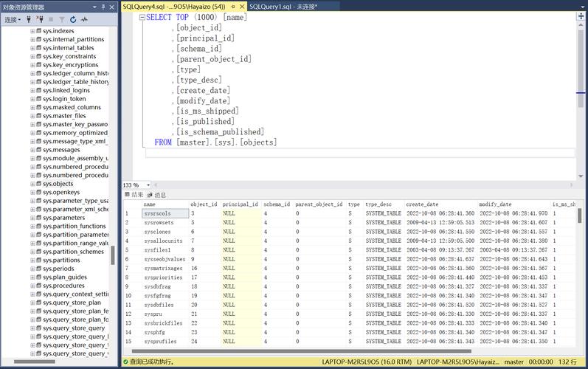Image resolution: width=588 pixels, height=369 pixels.
Task: Select the sysrscols cell in results grid
Action: (x=158, y=213)
